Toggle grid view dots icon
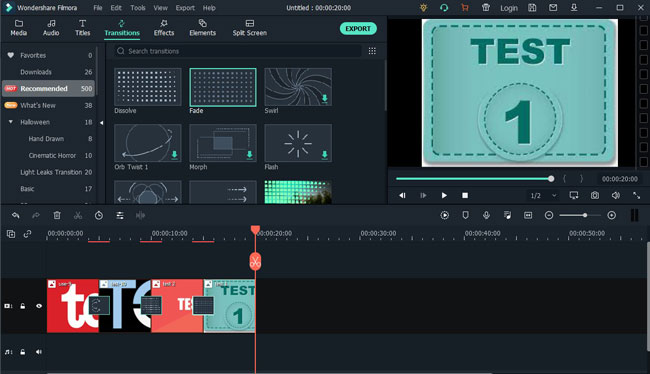The image size is (650, 374). coord(372,51)
